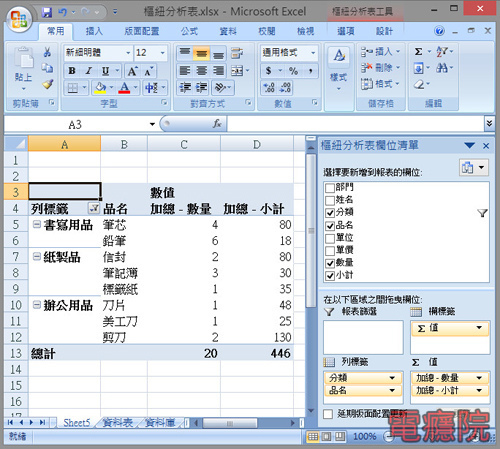Uncheck the 分類 field checkbox
Image resolution: width=500 pixels, height=449 pixels.
pyautogui.click(x=330, y=213)
